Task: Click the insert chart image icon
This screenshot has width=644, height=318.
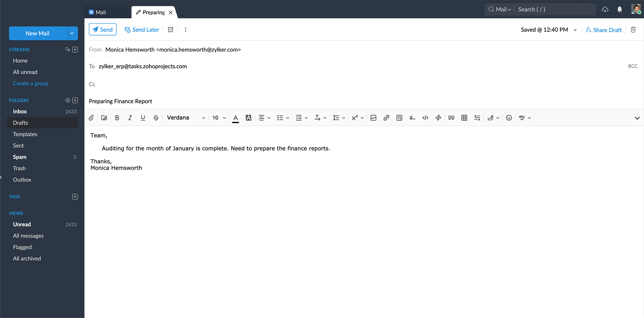Action: [104, 118]
